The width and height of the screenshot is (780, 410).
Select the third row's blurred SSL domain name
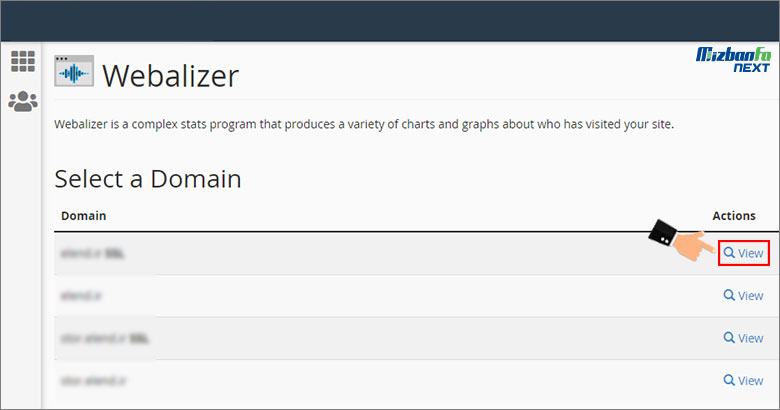106,339
